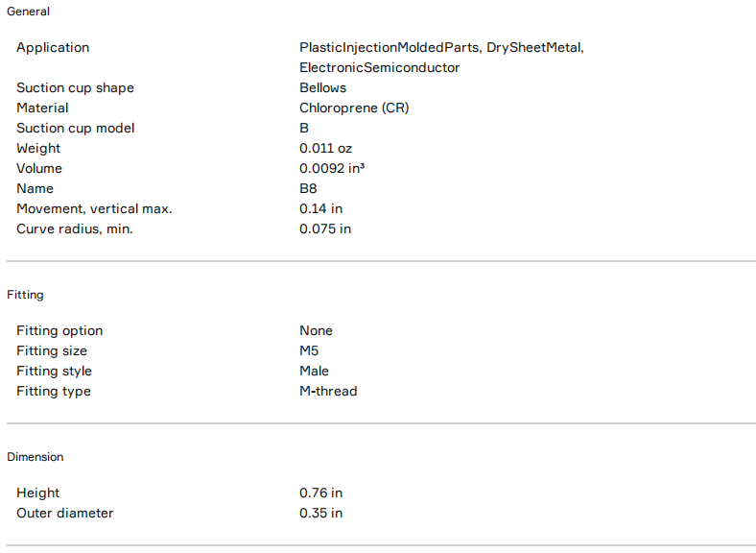Viewport: 756px width, 553px height.
Task: Select the Chloroprene (CR) material value
Action: click(354, 108)
